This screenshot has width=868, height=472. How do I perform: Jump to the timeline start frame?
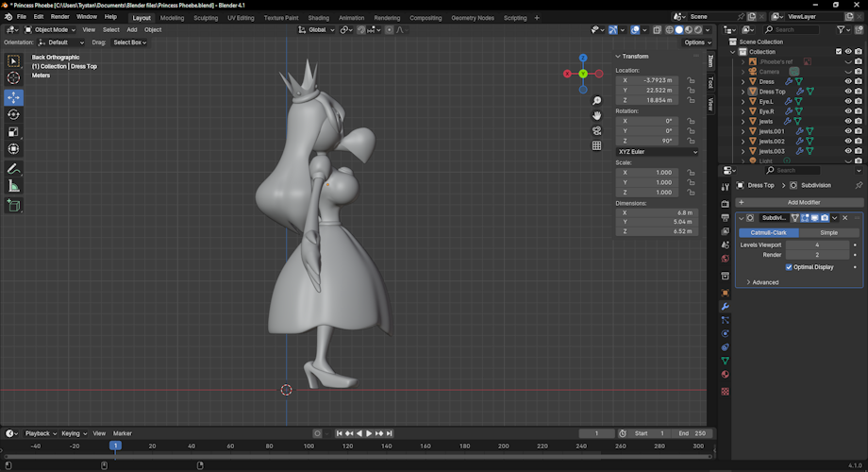(339, 433)
